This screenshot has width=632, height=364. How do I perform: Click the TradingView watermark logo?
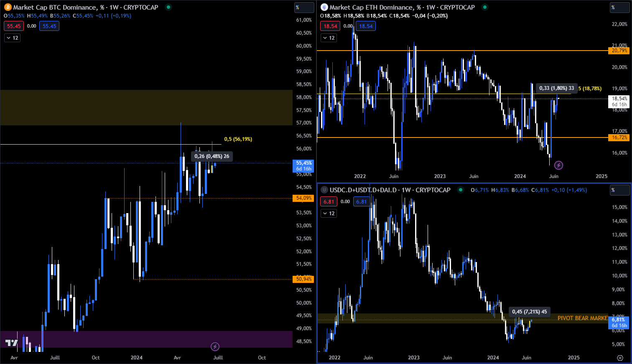[13, 344]
